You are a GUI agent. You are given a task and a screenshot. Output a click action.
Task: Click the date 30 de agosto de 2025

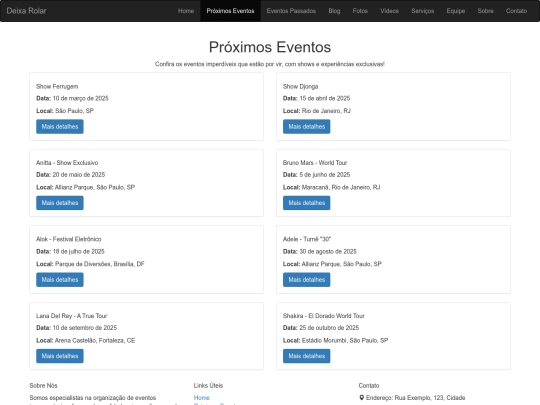328,251
